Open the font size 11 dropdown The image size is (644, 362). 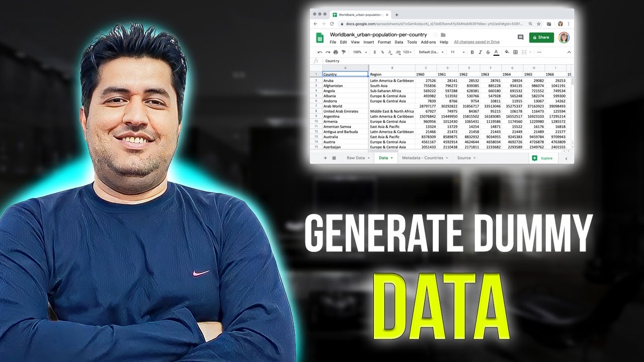pyautogui.click(x=457, y=52)
